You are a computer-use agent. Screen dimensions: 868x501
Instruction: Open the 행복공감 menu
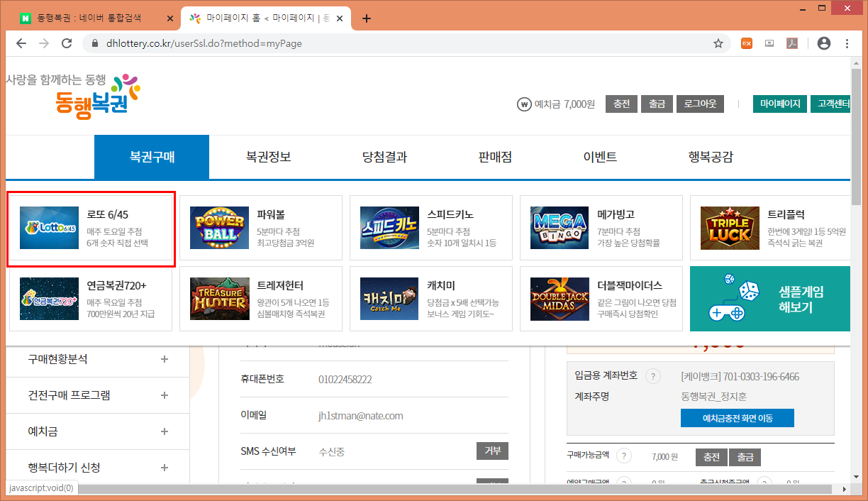[711, 157]
